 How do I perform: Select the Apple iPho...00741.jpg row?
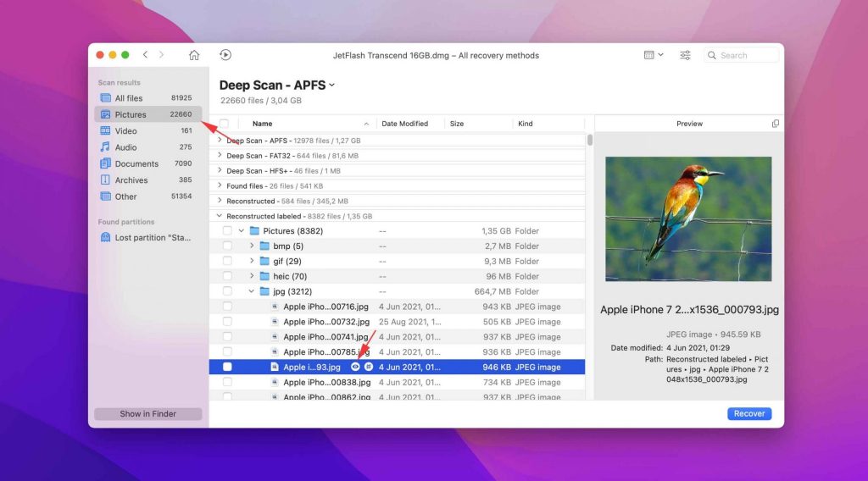[397, 337]
